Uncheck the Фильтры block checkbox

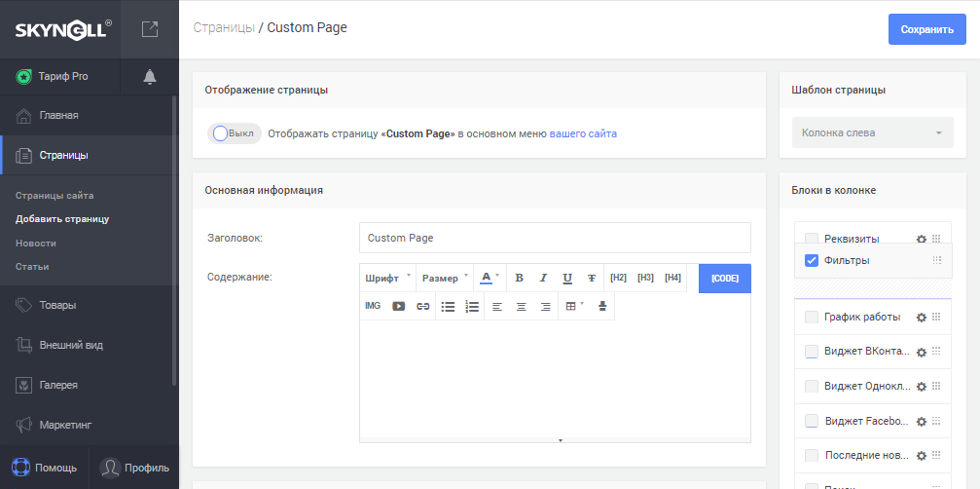pos(811,260)
